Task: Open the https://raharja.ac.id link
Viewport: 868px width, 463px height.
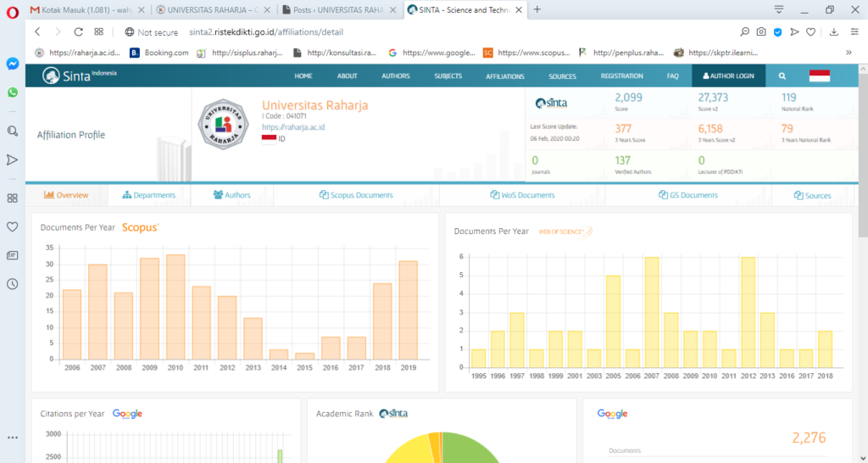Action: pos(293,127)
